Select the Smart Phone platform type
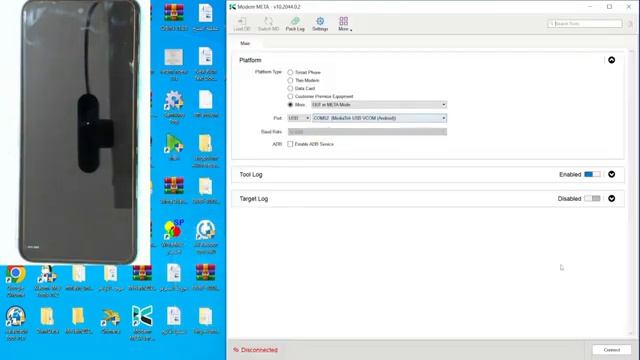The width and height of the screenshot is (640, 360). click(290, 72)
